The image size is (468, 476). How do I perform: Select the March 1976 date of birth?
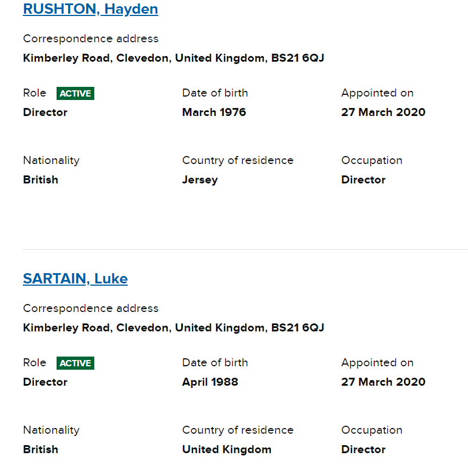[x=214, y=113]
